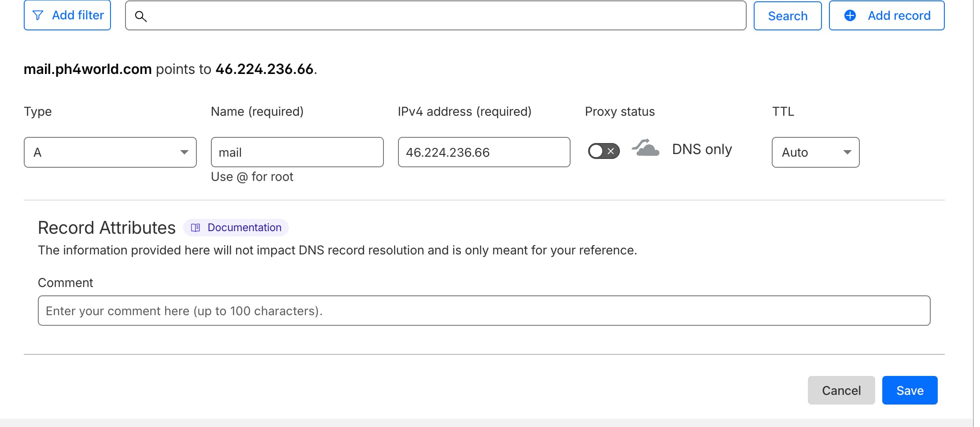Click the funnel icon on Add filter
Screen dimensions: 980x427
[x=38, y=15]
